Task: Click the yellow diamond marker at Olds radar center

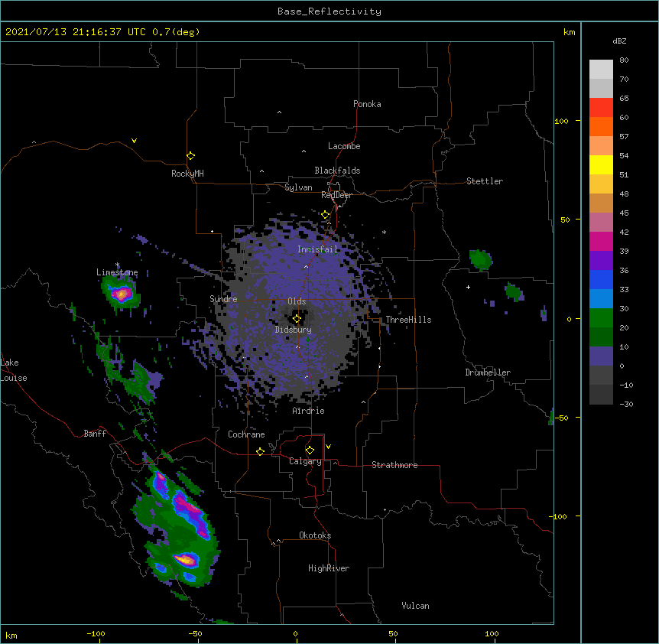Action: point(297,319)
